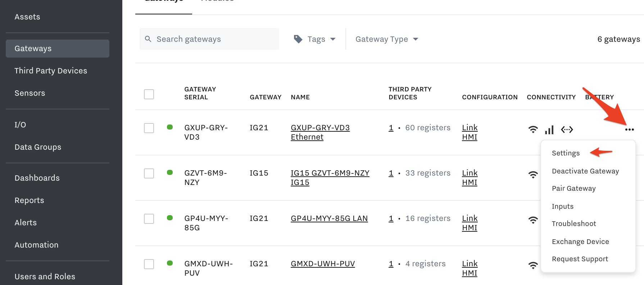Select Troubleshoot from the context menu
Viewport: 644px width, 285px height.
(574, 223)
